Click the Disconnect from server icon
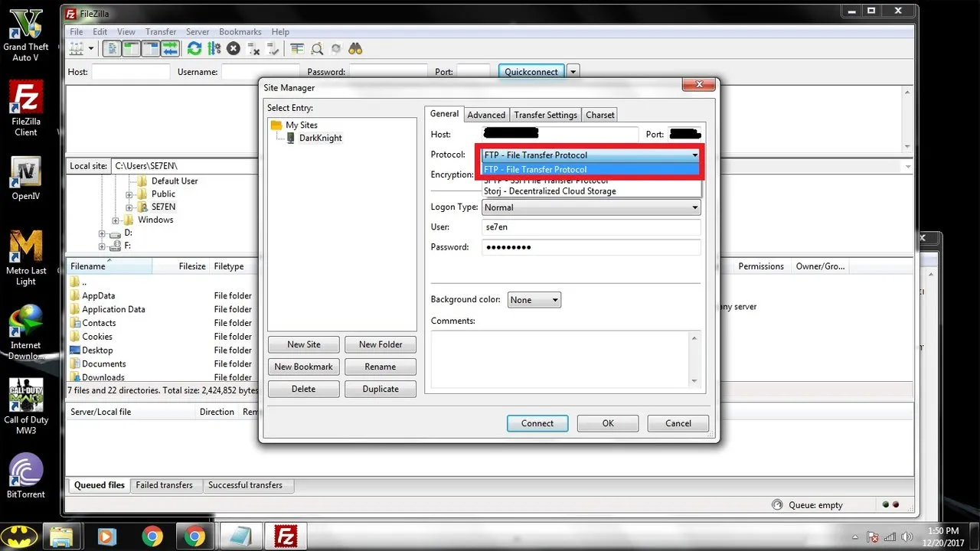Image resolution: width=980 pixels, height=551 pixels. tap(253, 49)
